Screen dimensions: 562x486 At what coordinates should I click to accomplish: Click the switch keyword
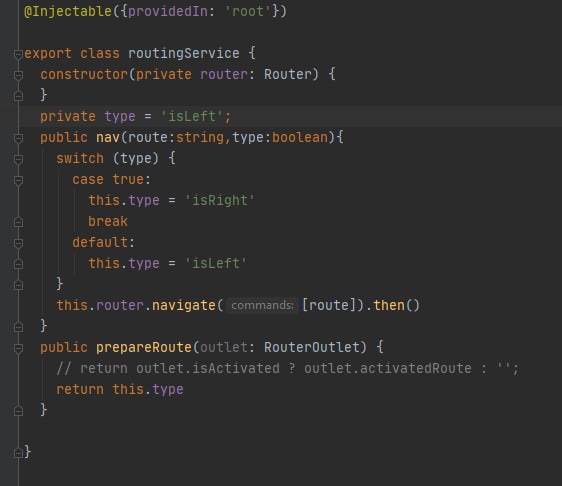[x=80, y=158]
